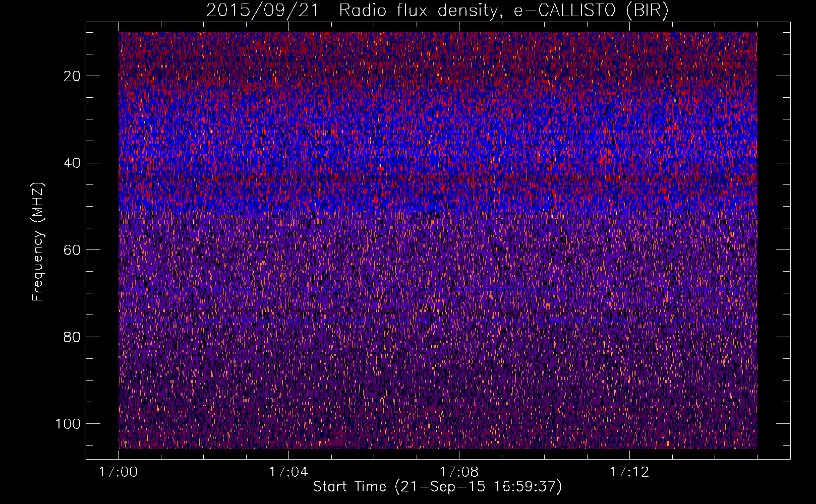This screenshot has width=816, height=504.
Task: Click the 60 frequency tick label
Action: pos(72,250)
